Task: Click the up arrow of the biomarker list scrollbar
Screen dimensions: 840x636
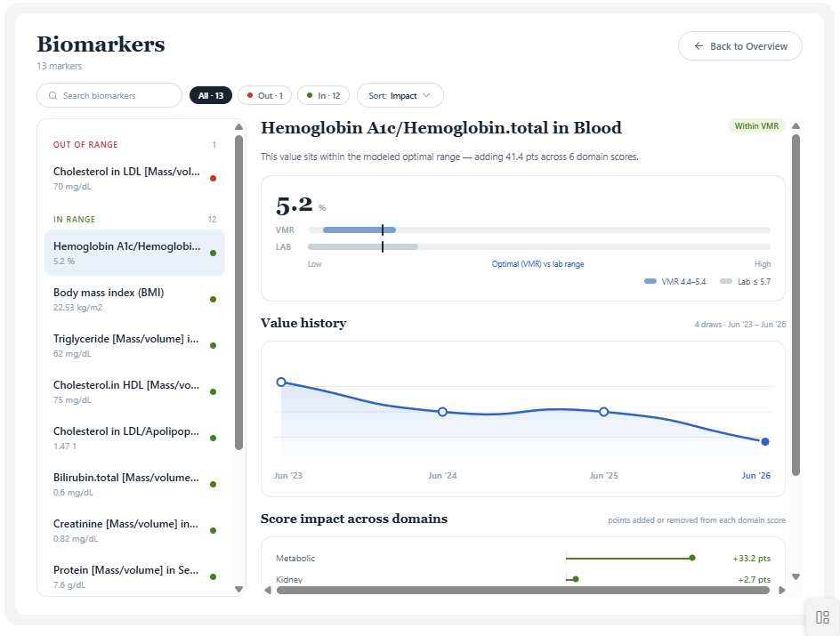Action: point(239,127)
